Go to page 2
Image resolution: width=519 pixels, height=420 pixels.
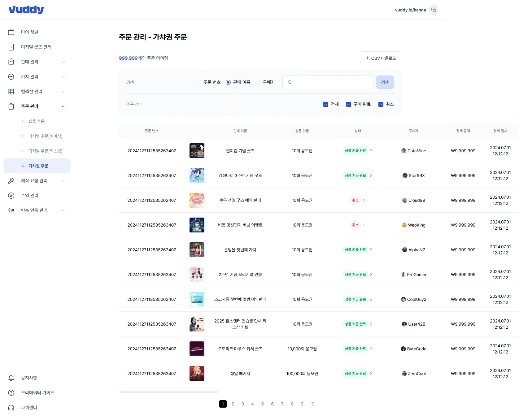[233, 404]
